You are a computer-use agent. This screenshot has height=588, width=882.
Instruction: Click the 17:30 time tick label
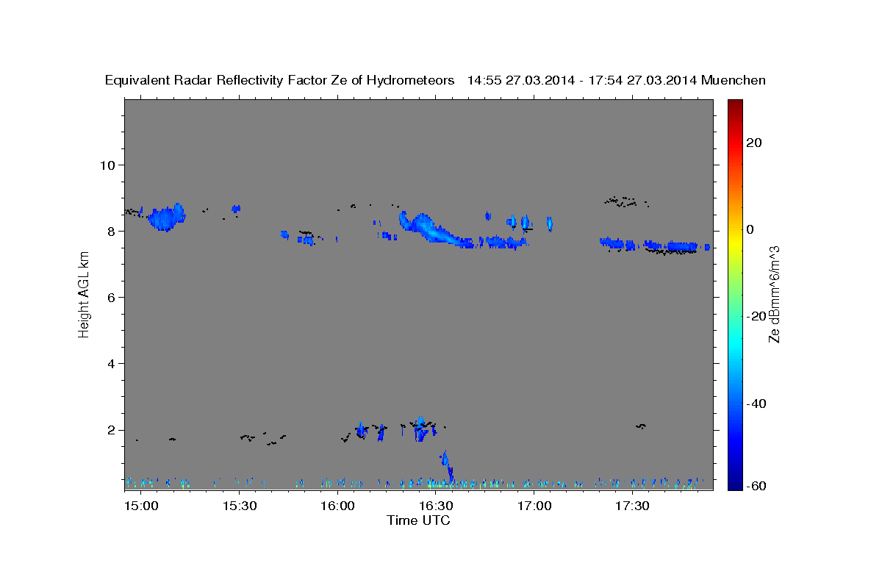pos(632,506)
